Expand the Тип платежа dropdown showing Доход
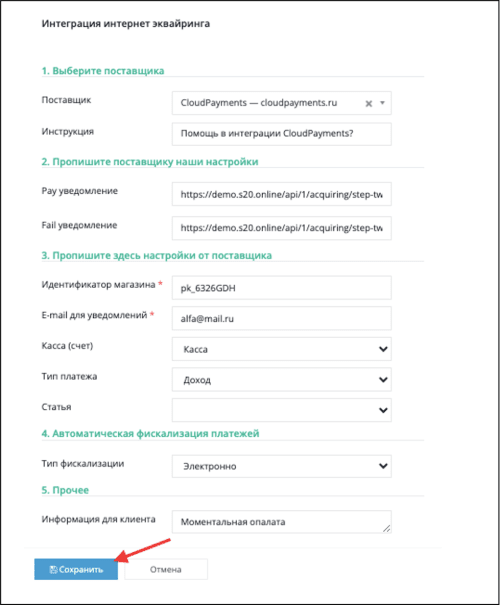Image resolution: width=500 pixels, height=605 pixels. (x=282, y=380)
